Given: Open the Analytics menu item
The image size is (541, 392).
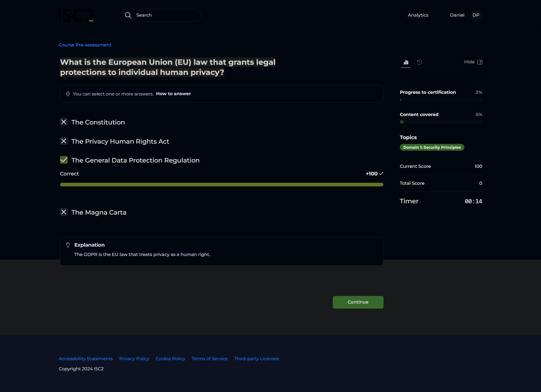Looking at the screenshot, I should (x=418, y=15).
